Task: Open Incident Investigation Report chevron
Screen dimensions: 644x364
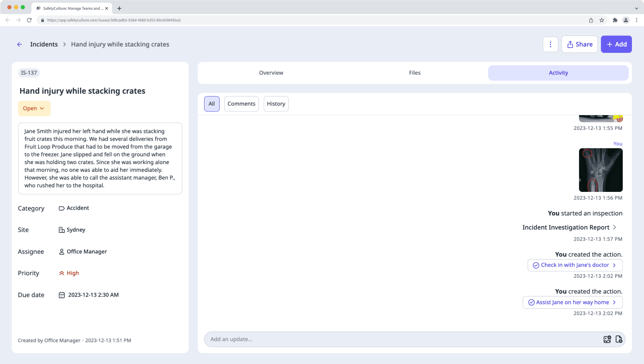Action: [x=614, y=227]
